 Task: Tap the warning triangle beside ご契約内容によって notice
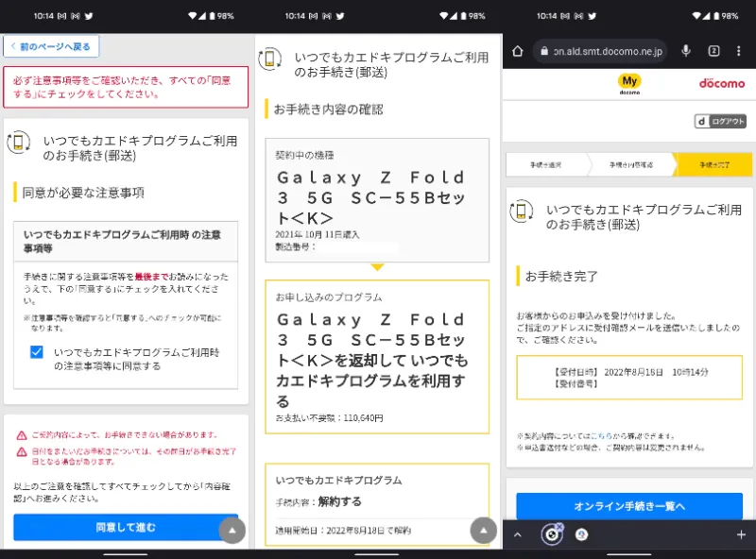coord(22,435)
